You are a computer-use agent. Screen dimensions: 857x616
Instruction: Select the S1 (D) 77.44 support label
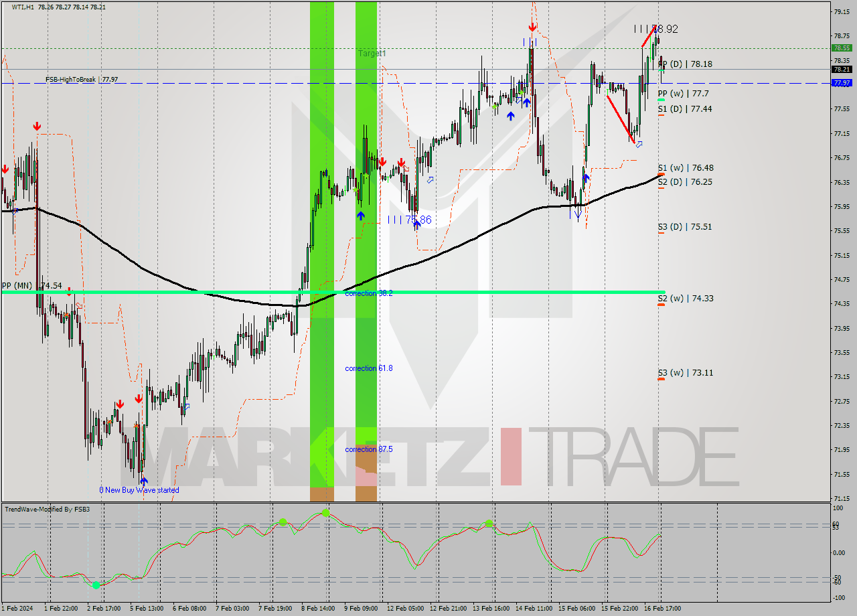click(x=684, y=108)
